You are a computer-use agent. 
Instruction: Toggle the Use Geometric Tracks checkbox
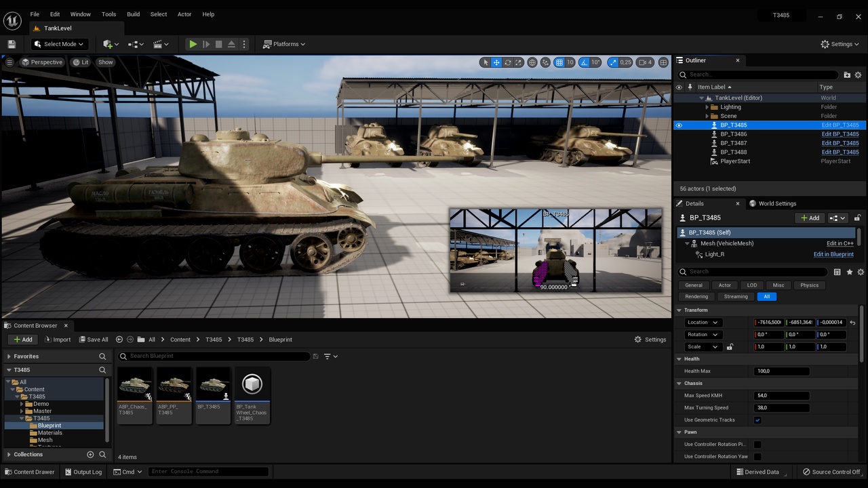tap(757, 420)
